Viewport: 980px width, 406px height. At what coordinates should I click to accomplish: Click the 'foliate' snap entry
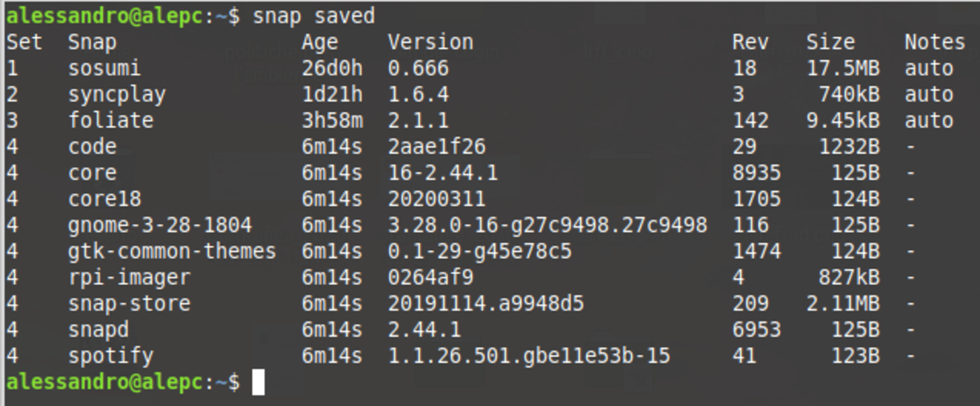pyautogui.click(x=111, y=120)
